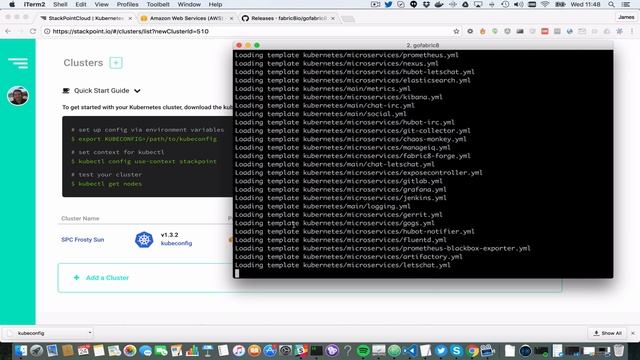The image size is (640, 360).
Task: Click the gofabric8 terminal title bar
Action: [423, 45]
